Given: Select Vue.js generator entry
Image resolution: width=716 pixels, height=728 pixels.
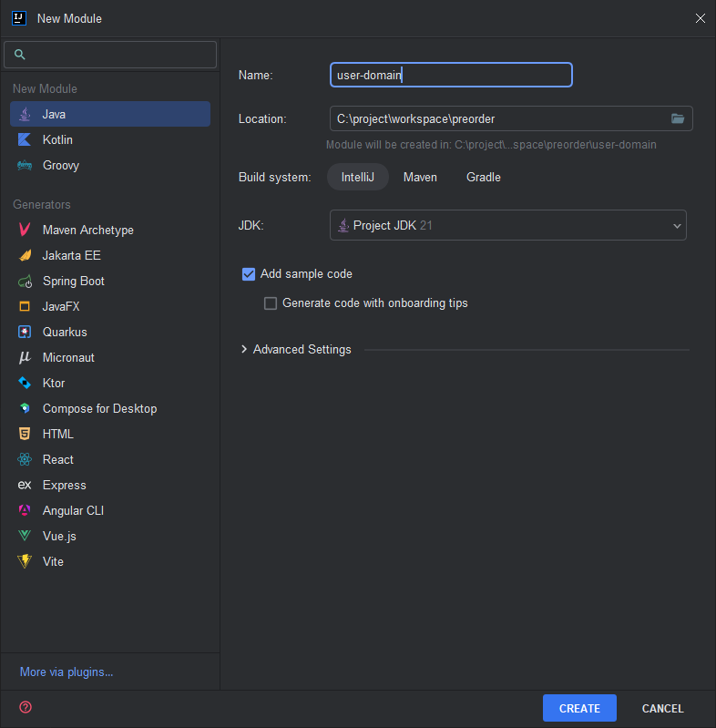Looking at the screenshot, I should coord(110,536).
